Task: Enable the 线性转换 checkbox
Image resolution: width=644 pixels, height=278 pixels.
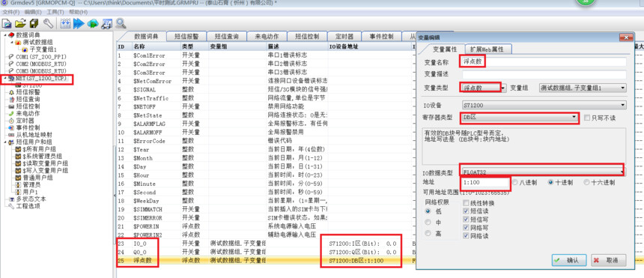Action: (466, 203)
